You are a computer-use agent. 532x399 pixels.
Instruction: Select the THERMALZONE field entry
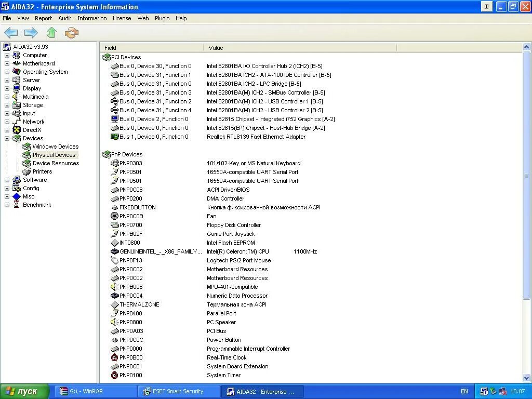139,304
